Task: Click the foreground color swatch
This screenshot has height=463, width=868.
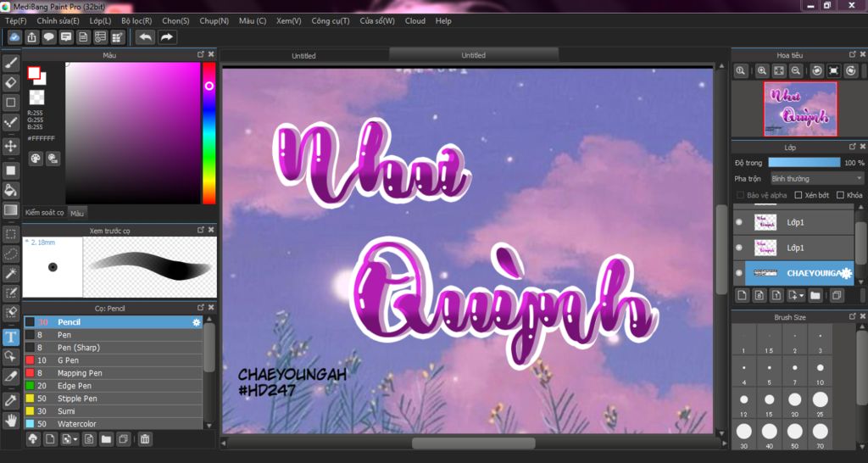Action: tap(34, 73)
